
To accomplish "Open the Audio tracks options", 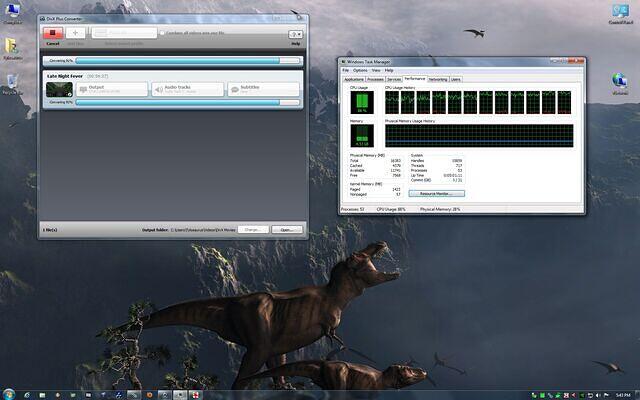I will (189, 89).
